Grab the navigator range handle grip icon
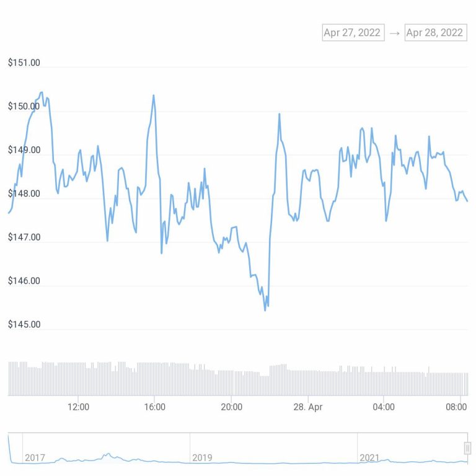The image size is (476, 476). [x=467, y=448]
